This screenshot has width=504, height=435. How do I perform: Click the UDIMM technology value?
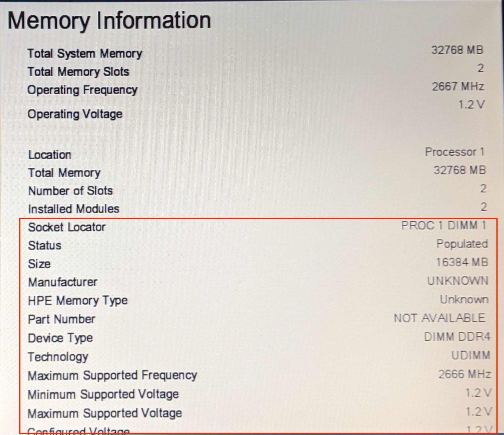(470, 355)
